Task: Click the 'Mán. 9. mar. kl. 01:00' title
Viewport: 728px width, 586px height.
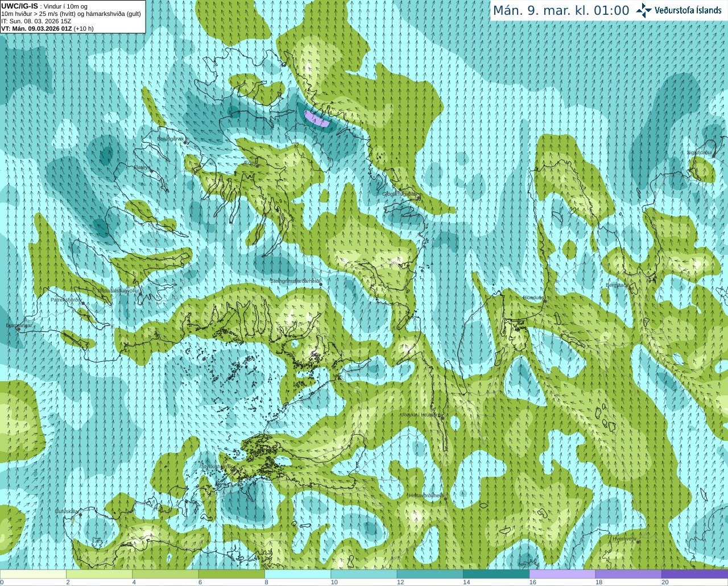Action: tap(561, 11)
